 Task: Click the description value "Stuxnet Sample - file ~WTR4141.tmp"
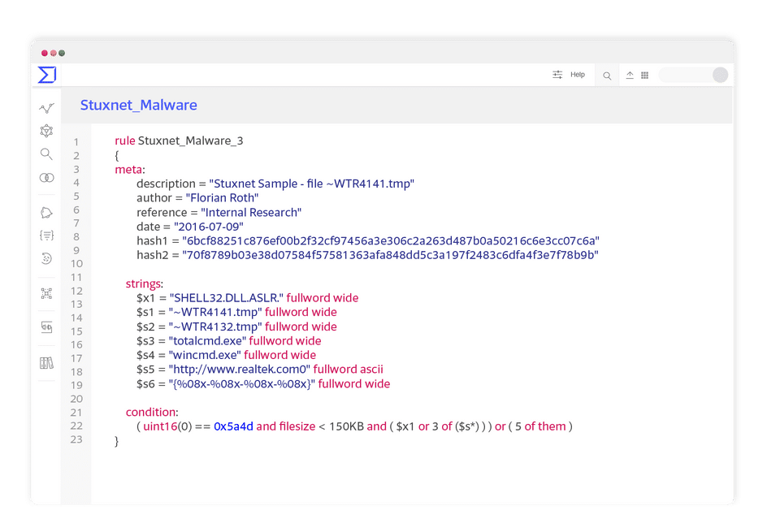point(311,184)
